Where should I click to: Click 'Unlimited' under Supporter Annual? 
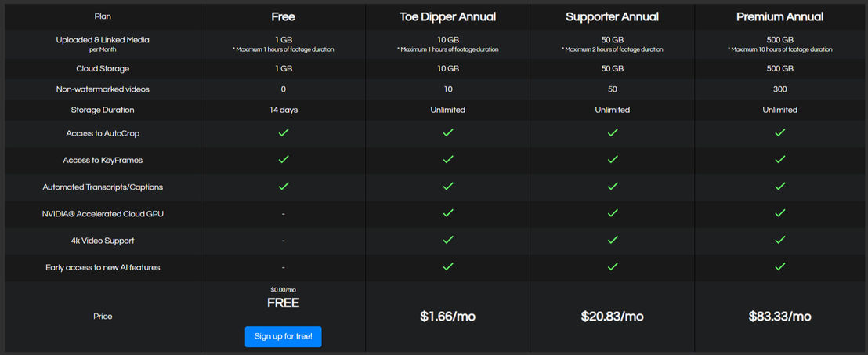(x=613, y=110)
